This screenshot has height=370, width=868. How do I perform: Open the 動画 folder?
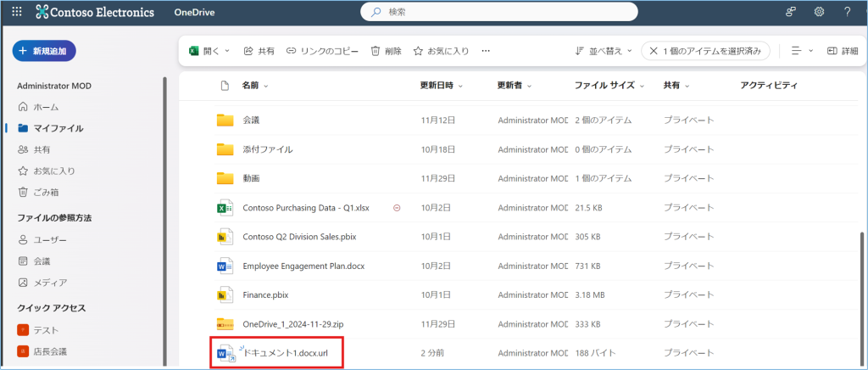[x=251, y=178]
